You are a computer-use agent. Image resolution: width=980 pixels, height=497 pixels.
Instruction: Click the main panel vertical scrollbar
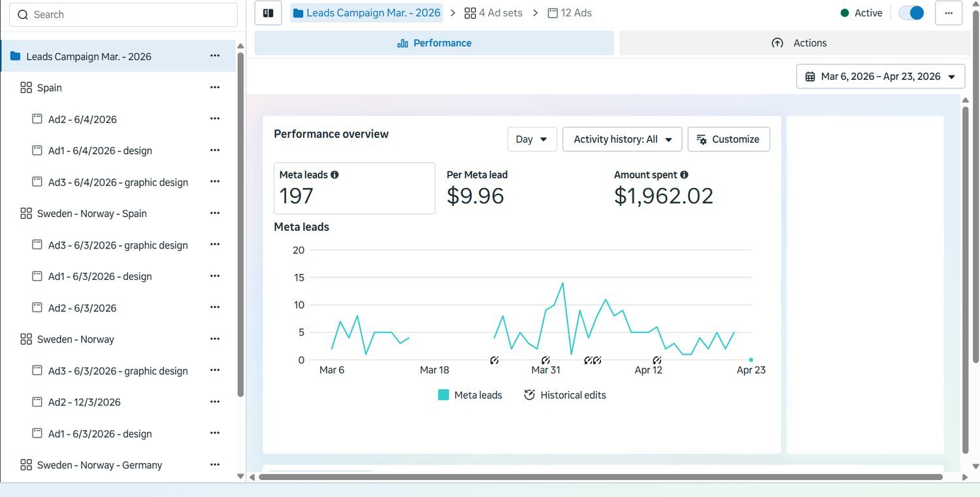[966, 280]
